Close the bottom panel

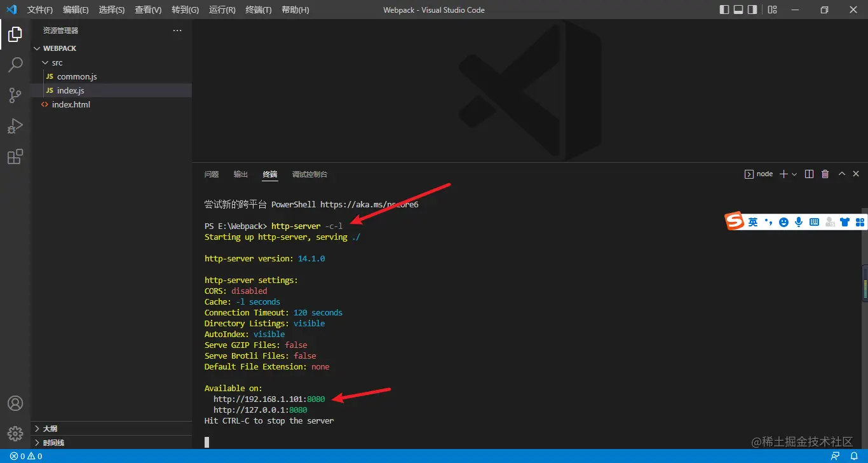click(x=856, y=174)
